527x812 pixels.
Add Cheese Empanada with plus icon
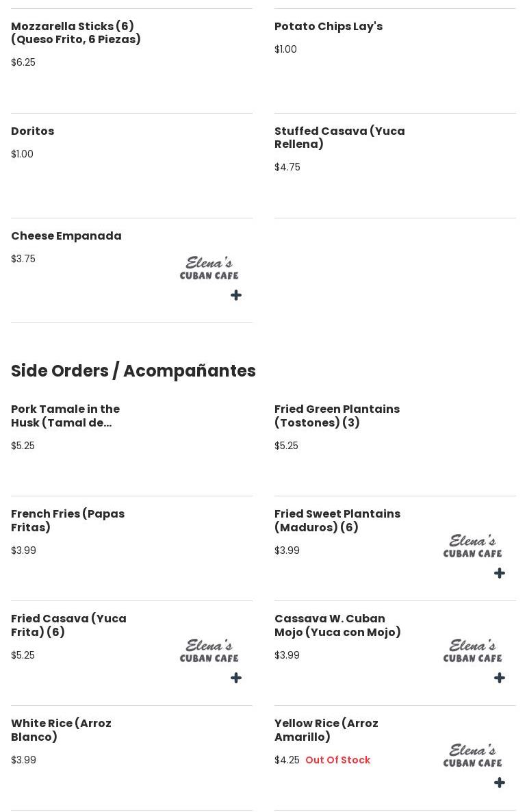236,295
